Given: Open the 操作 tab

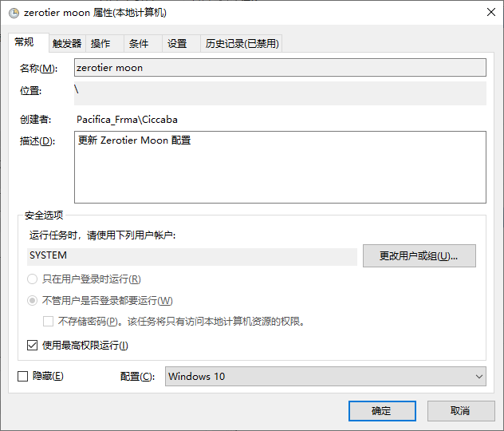Looking at the screenshot, I should [104, 43].
